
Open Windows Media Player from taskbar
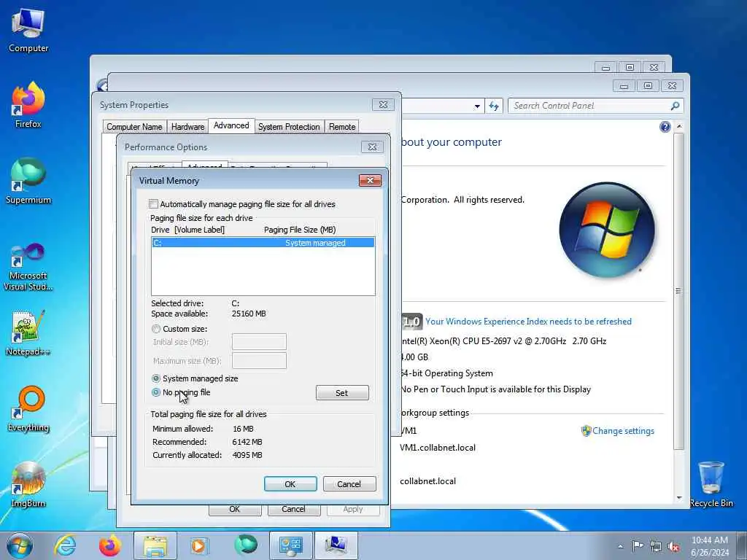(x=198, y=545)
